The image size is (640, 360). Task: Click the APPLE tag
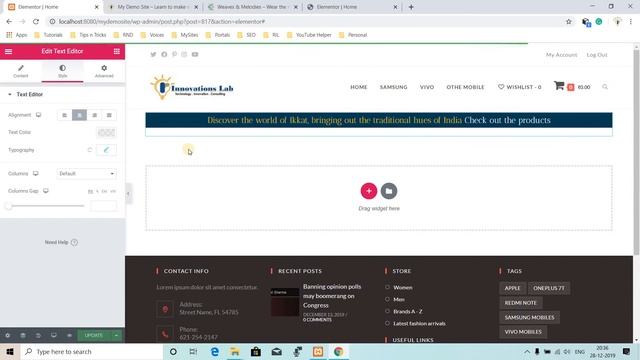click(x=512, y=288)
